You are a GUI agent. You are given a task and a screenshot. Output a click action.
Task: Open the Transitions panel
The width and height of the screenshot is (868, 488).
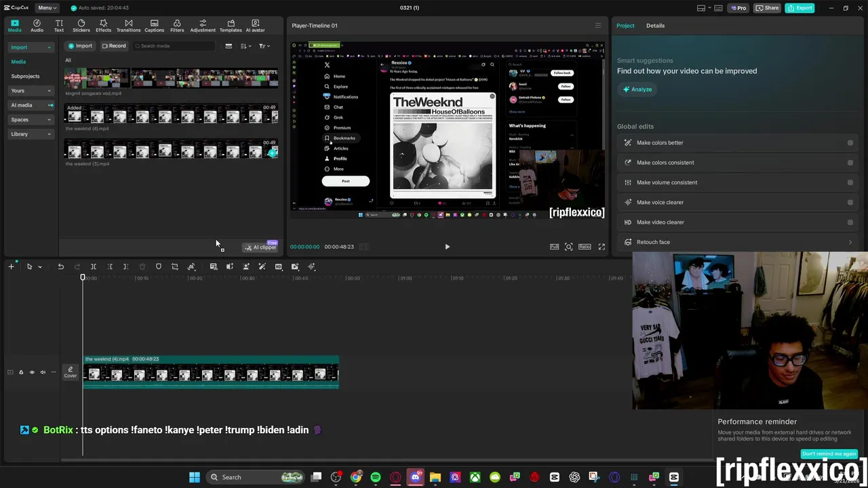128,26
